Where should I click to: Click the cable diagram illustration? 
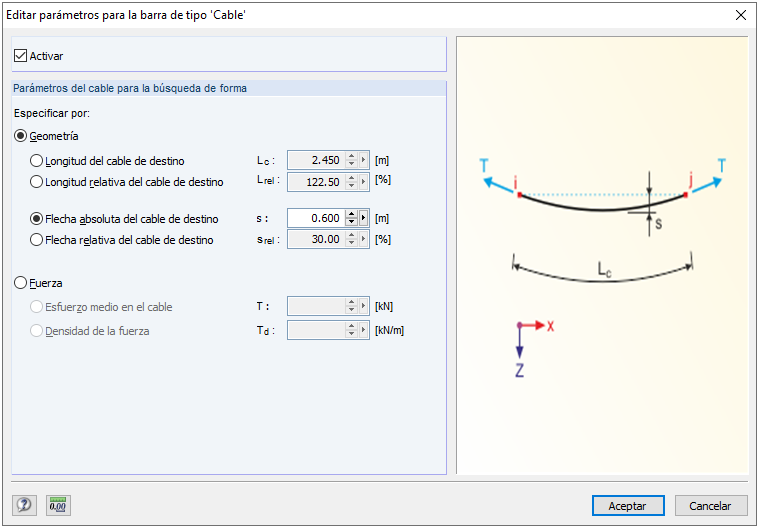click(602, 256)
